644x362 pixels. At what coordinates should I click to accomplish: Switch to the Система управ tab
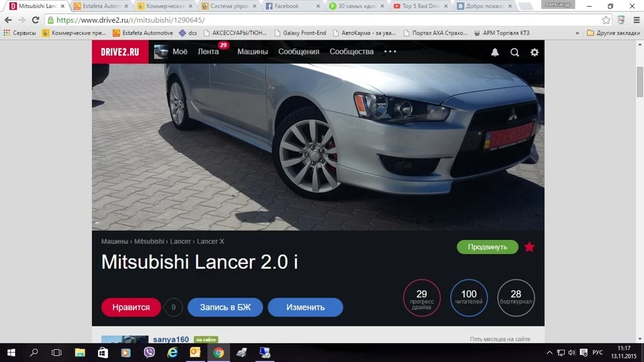click(229, 6)
